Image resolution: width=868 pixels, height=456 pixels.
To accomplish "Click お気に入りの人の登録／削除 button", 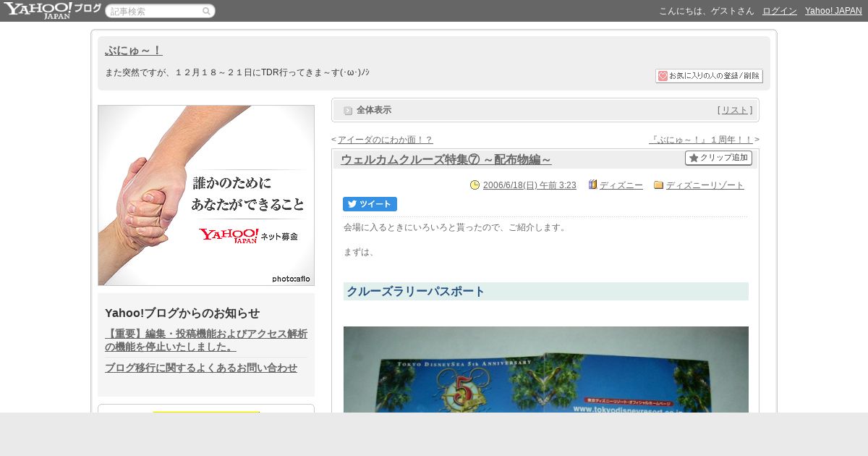I will pos(709,76).
